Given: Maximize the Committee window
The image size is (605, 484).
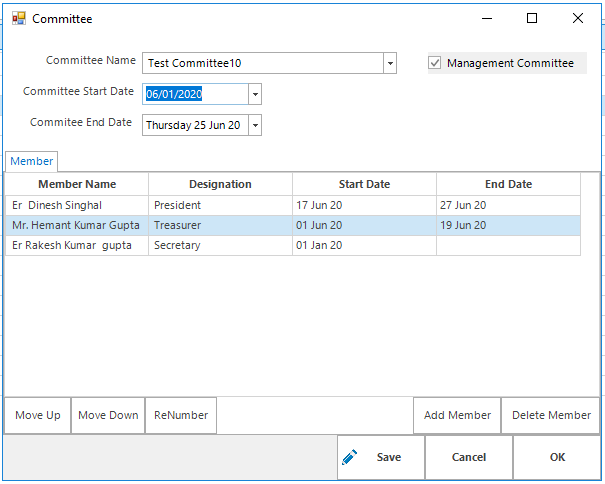Looking at the screenshot, I should [x=532, y=18].
